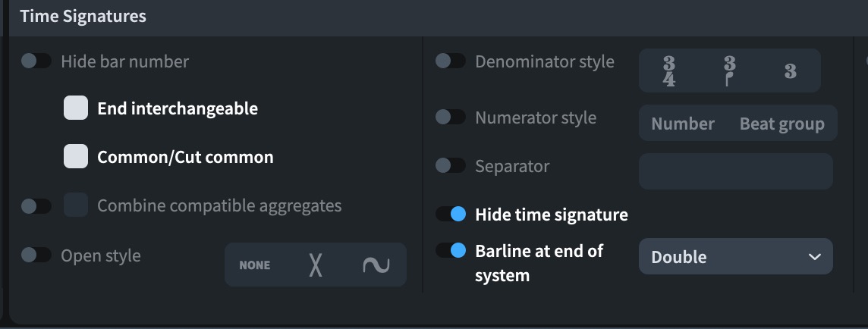Check the End interchangeable checkbox
Image resolution: width=868 pixels, height=329 pixels.
76,108
